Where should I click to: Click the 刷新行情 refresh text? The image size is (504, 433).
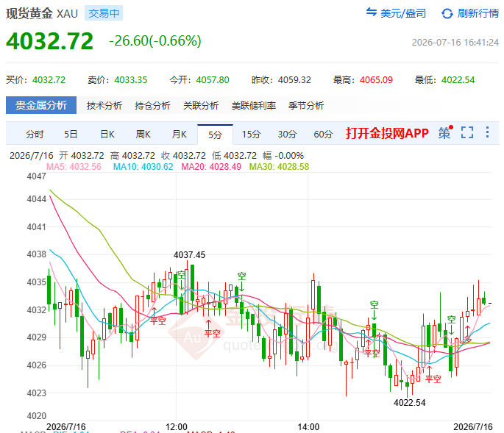pos(478,13)
